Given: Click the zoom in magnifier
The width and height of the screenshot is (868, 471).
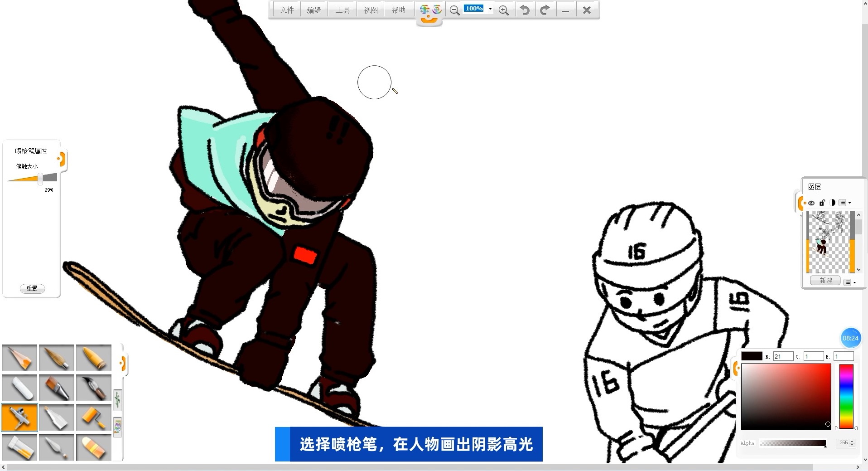Looking at the screenshot, I should (503, 10).
